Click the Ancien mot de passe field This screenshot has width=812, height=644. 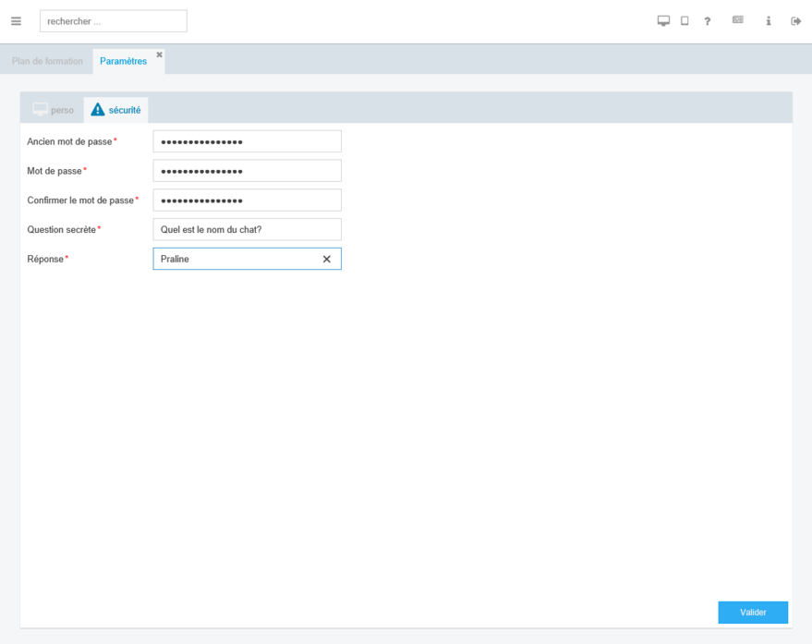tap(247, 141)
